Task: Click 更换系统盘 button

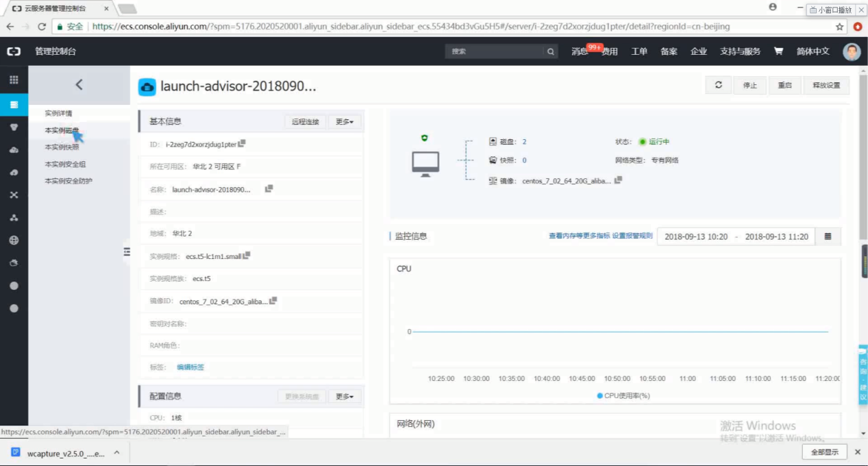Action: coord(302,397)
